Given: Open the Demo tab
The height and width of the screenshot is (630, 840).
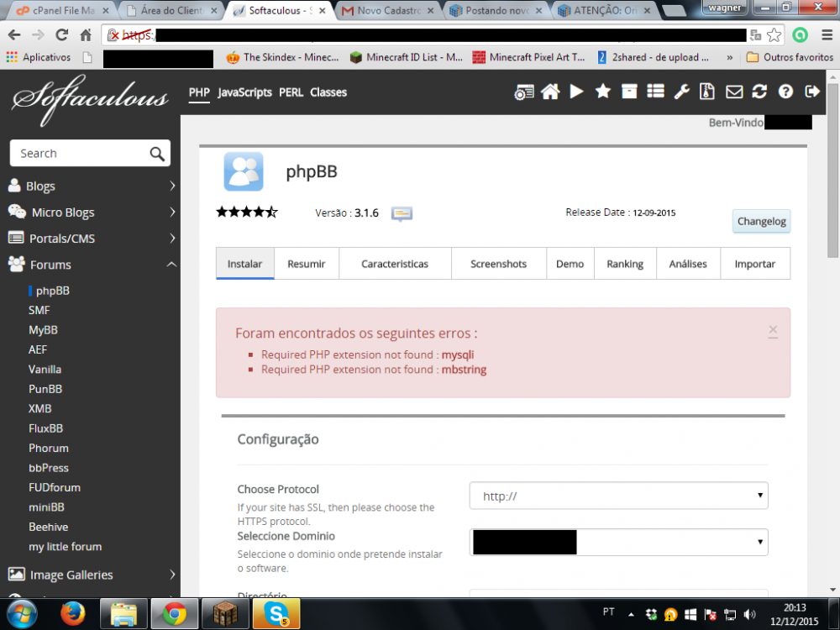Looking at the screenshot, I should (570, 264).
